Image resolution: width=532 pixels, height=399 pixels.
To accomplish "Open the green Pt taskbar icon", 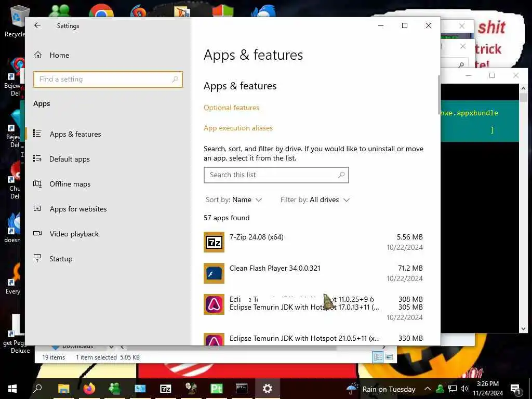I will point(217,389).
